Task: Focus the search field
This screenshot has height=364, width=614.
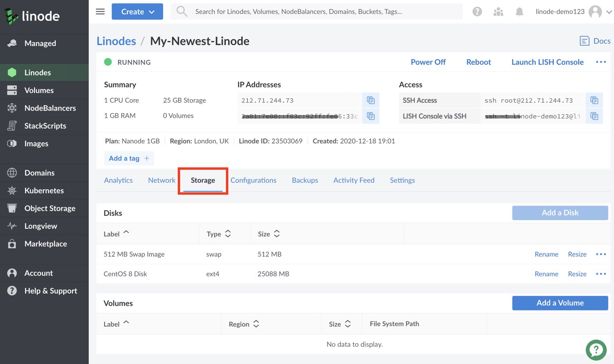Action: click(x=317, y=11)
